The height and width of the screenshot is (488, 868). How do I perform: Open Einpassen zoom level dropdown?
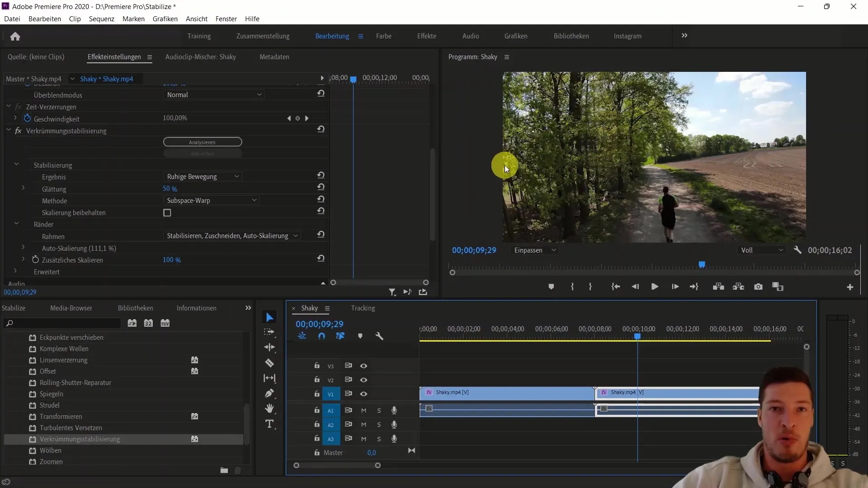535,250
